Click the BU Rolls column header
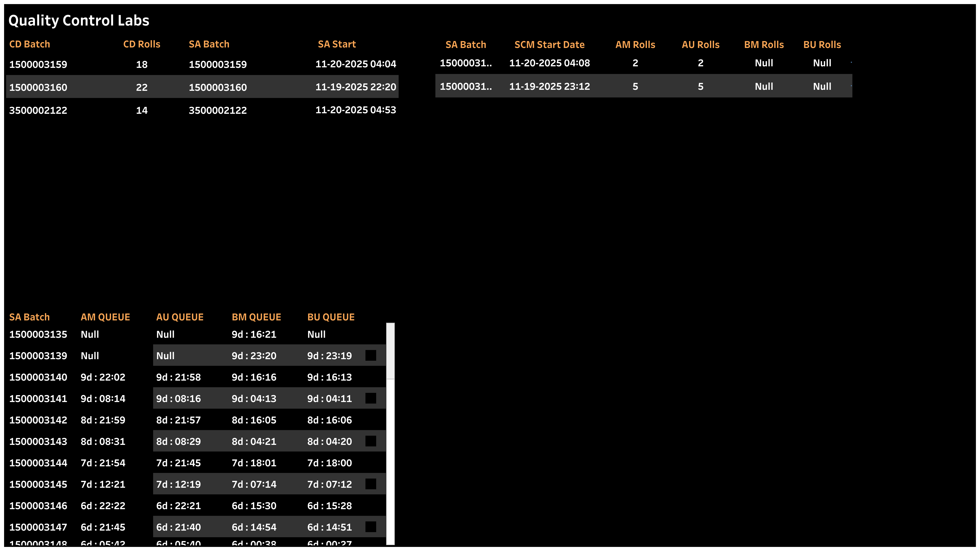 point(822,45)
